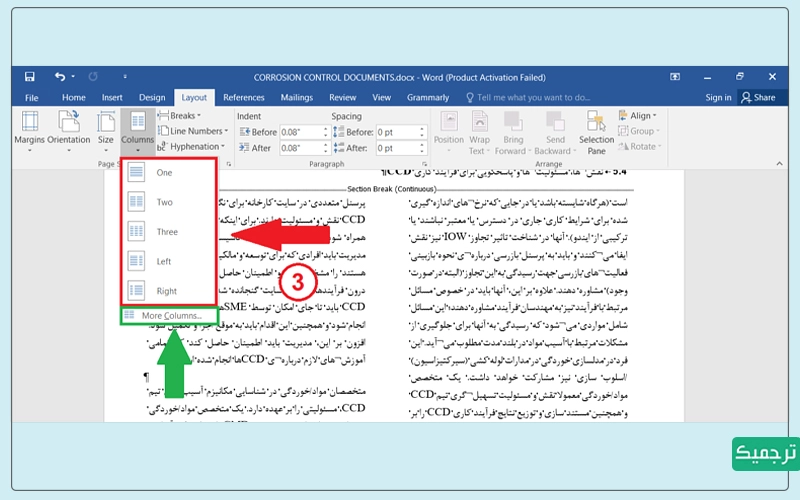Click the Spacing Before value field
The image size is (800, 500).
coord(397,132)
